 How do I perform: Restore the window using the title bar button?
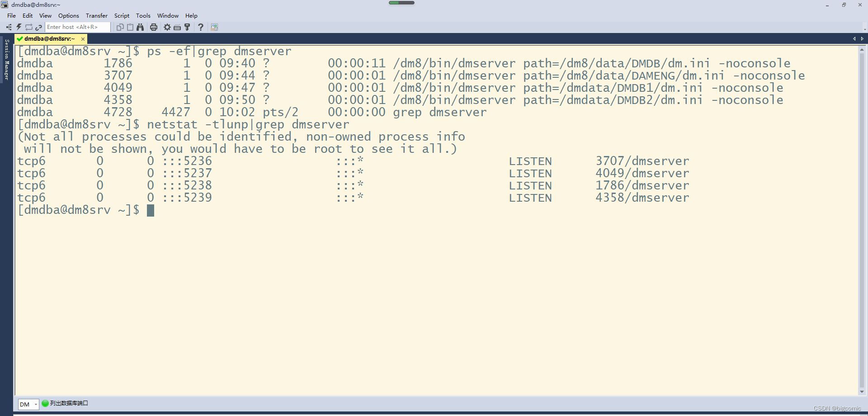tap(844, 5)
